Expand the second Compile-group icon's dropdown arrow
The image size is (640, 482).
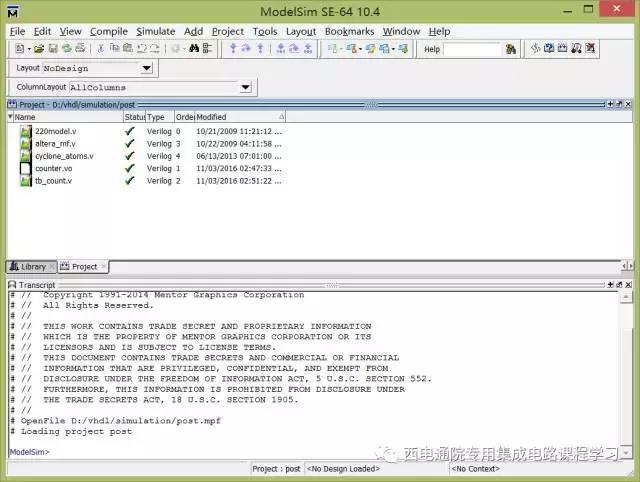[360, 49]
